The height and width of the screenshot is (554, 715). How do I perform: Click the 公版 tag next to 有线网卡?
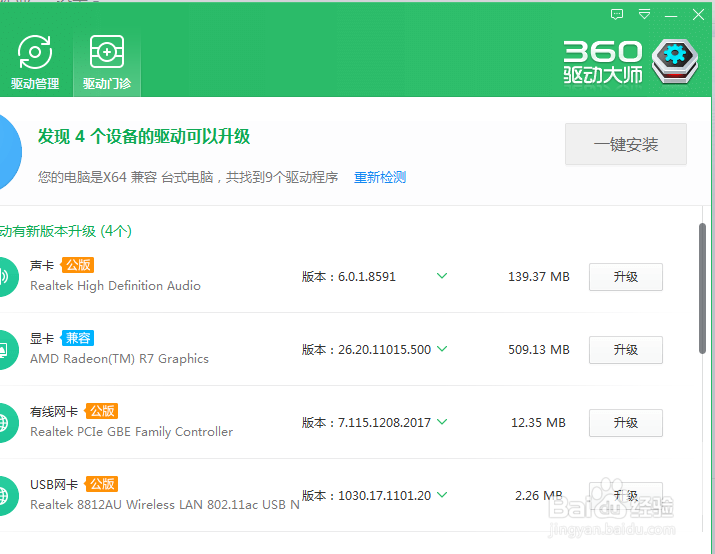coord(102,411)
